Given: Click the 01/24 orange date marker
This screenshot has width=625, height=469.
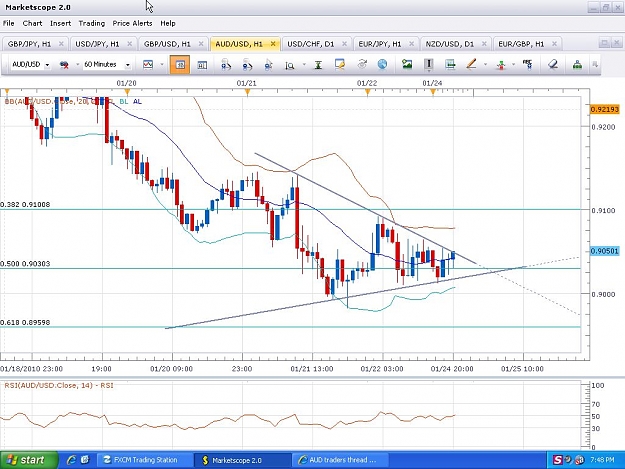Looking at the screenshot, I should pos(433,92).
